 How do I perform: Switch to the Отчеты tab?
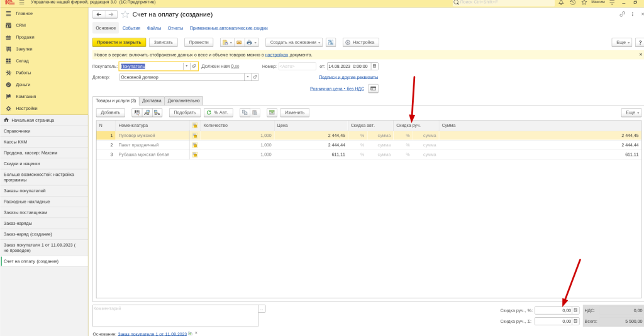pyautogui.click(x=175, y=28)
